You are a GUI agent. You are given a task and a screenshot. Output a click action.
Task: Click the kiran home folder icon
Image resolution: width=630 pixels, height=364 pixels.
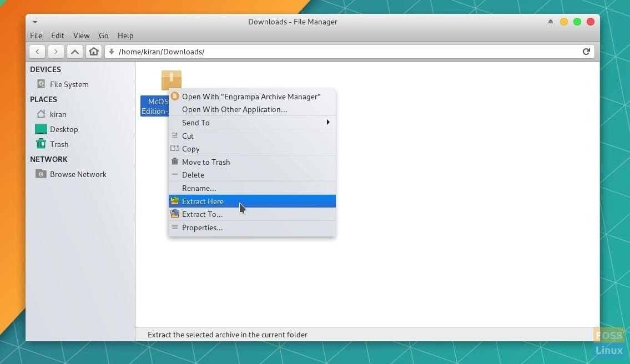41,114
